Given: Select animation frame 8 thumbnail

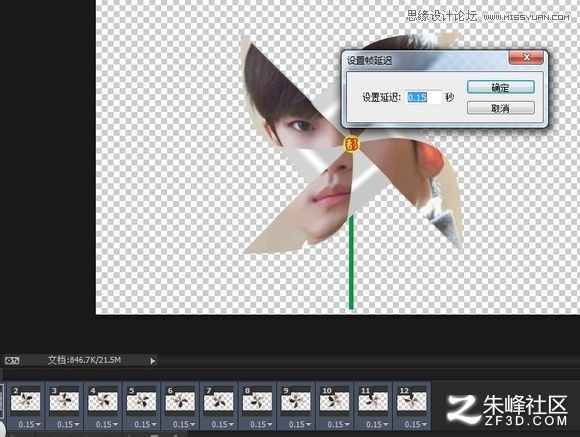Looking at the screenshot, I should coord(257,401).
